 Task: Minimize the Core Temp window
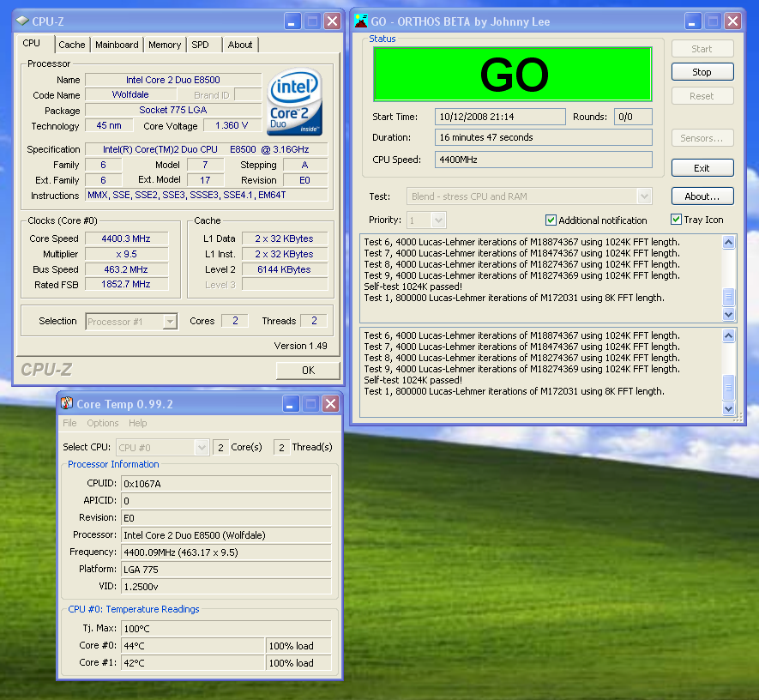pyautogui.click(x=291, y=404)
